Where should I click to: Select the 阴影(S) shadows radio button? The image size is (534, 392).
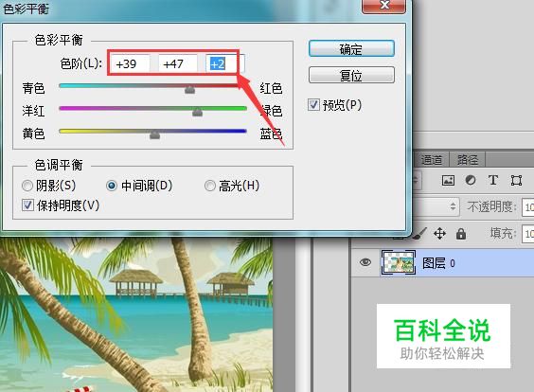[x=27, y=186]
